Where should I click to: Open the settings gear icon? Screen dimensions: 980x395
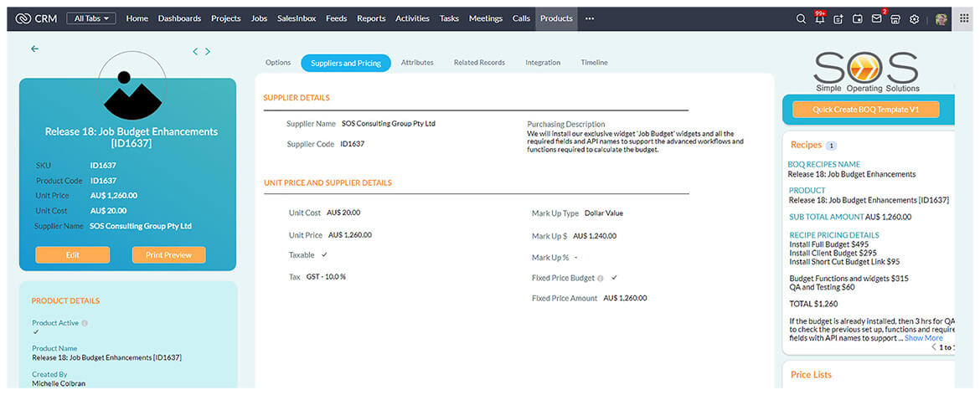coord(914,18)
